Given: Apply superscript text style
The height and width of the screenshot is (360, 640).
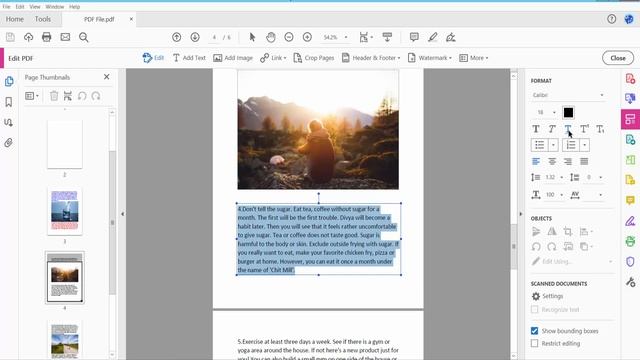Looking at the screenshot, I should [x=584, y=129].
